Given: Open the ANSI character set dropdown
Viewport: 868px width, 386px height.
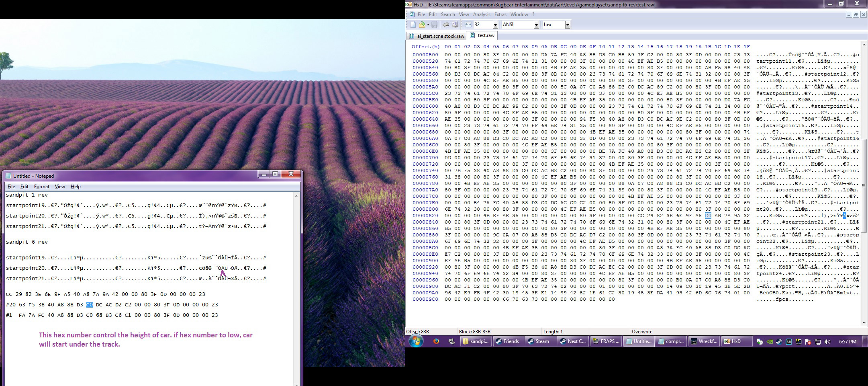Looking at the screenshot, I should click(x=536, y=25).
